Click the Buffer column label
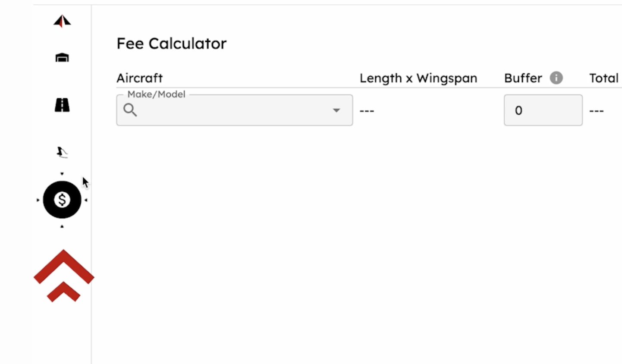This screenshot has height=364, width=622. 523,78
